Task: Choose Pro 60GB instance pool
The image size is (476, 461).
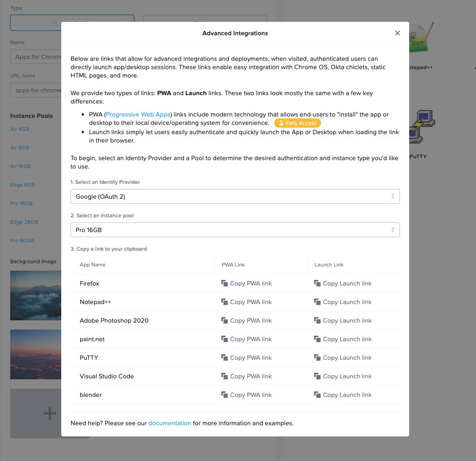Action: 22,240
